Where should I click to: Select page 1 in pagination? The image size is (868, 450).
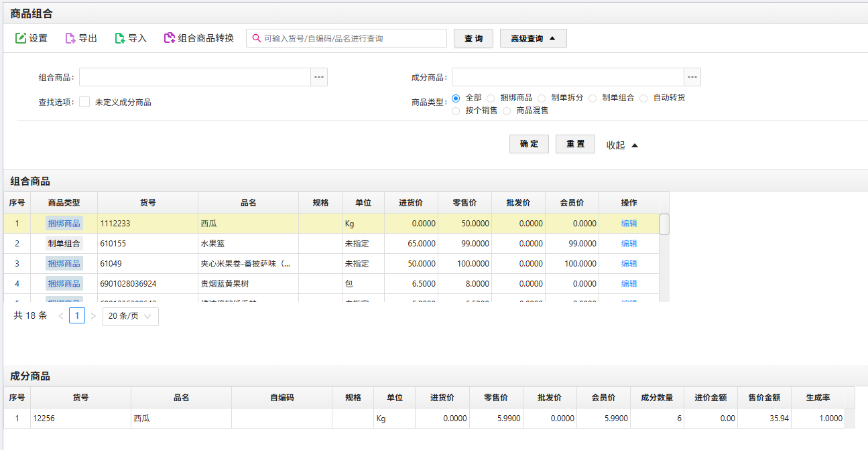77,316
